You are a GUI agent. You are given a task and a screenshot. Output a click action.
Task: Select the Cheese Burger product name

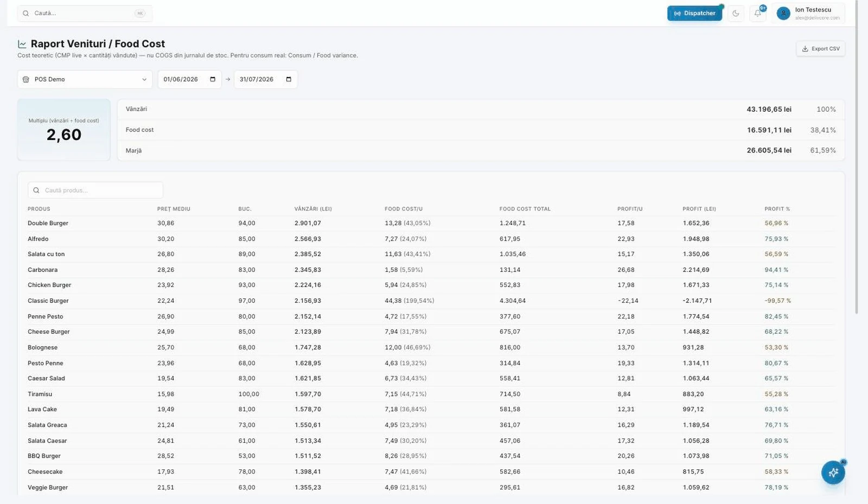(x=49, y=332)
